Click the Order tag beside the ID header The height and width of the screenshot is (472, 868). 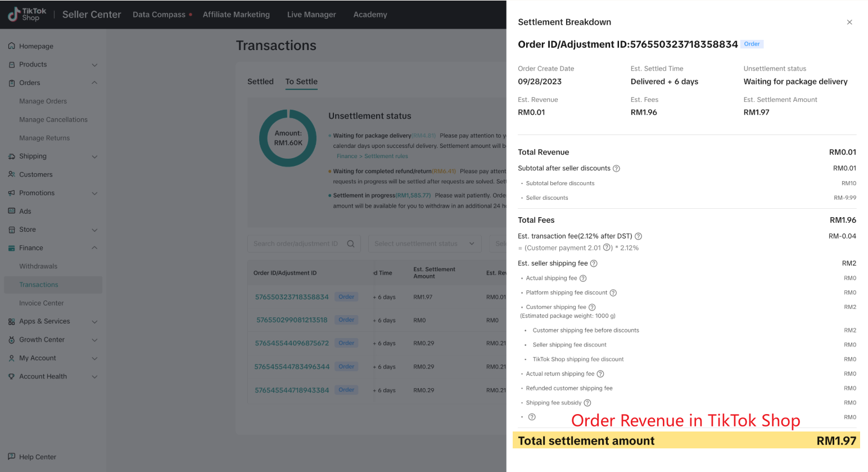[752, 44]
